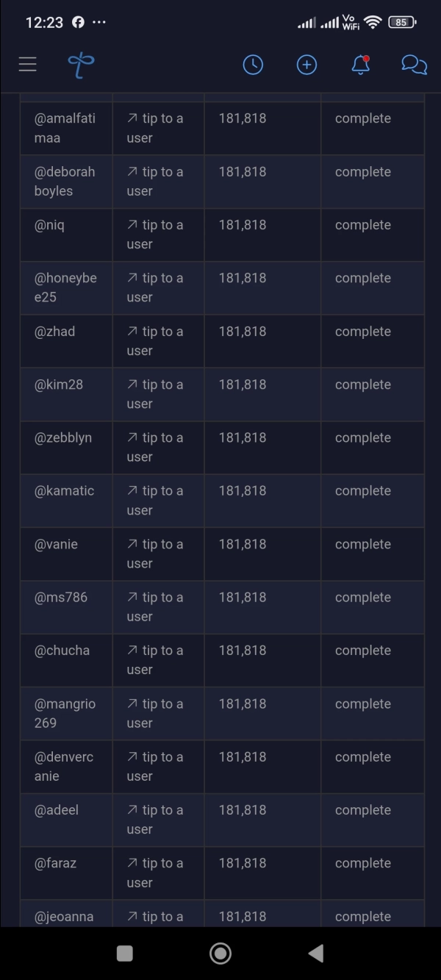The image size is (441, 980).
Task: Tap the 181,818 amount in @faraz row
Action: point(243,863)
